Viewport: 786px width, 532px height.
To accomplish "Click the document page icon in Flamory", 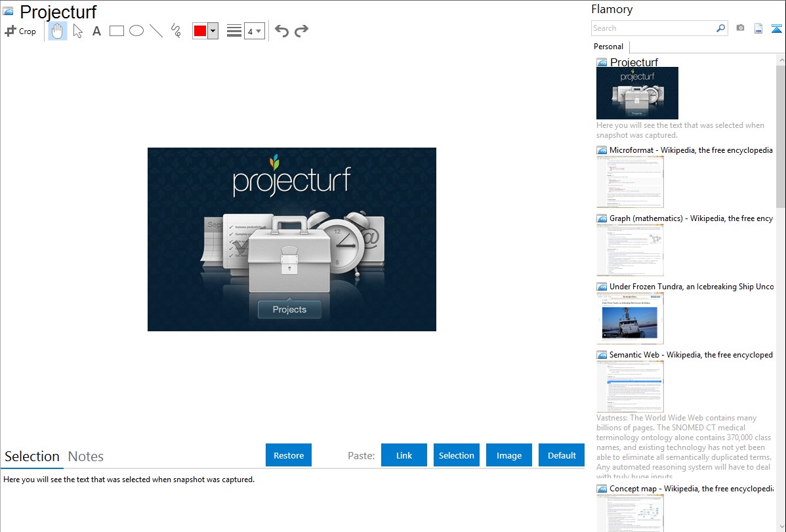I will coord(758,29).
